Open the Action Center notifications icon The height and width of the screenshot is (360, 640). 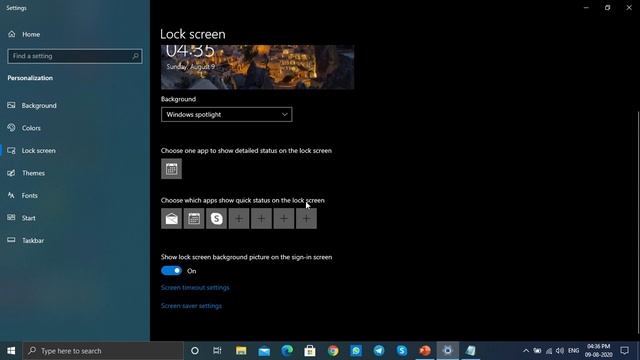click(624, 351)
